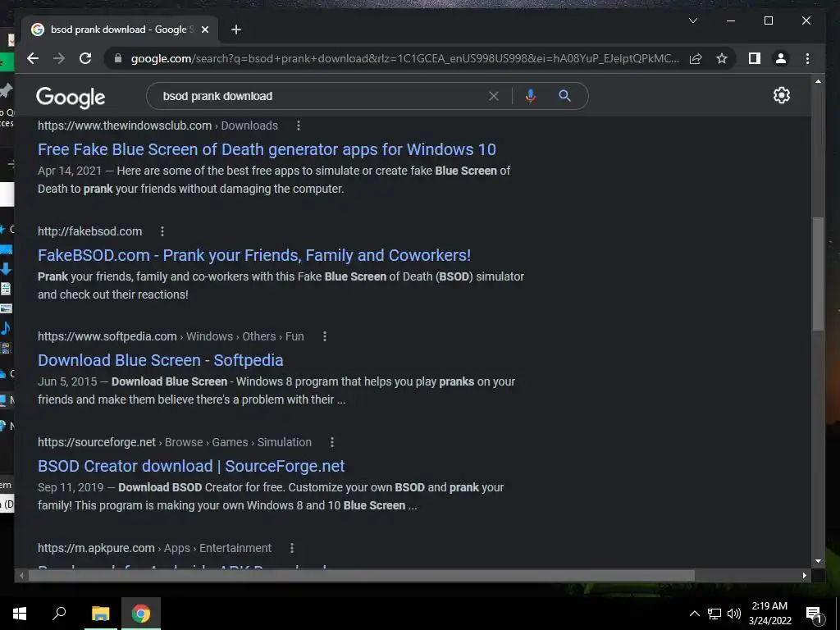The width and height of the screenshot is (840, 630).
Task: Close the bsod prank download tab
Action: pyautogui.click(x=204, y=30)
